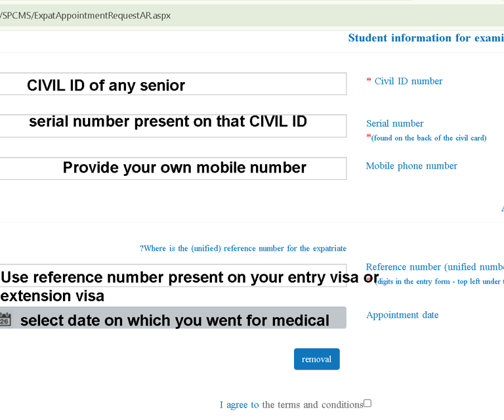Screen dimensions: 504x420
Task: Click into the Mobile phone number field
Action: pos(173,169)
